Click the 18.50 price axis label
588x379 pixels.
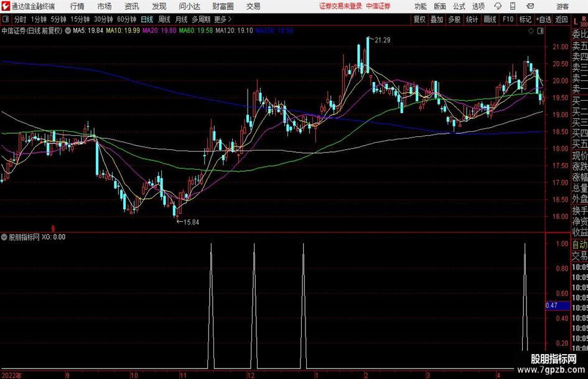coord(560,132)
